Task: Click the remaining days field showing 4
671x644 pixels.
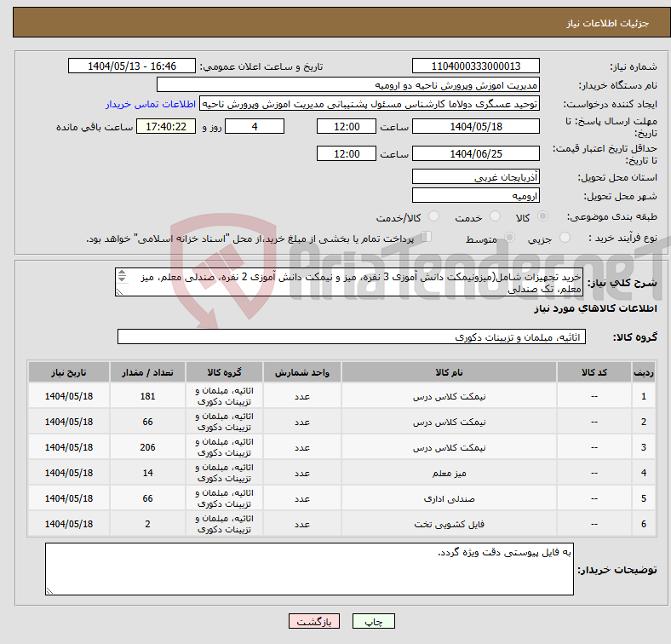Action: [255, 126]
